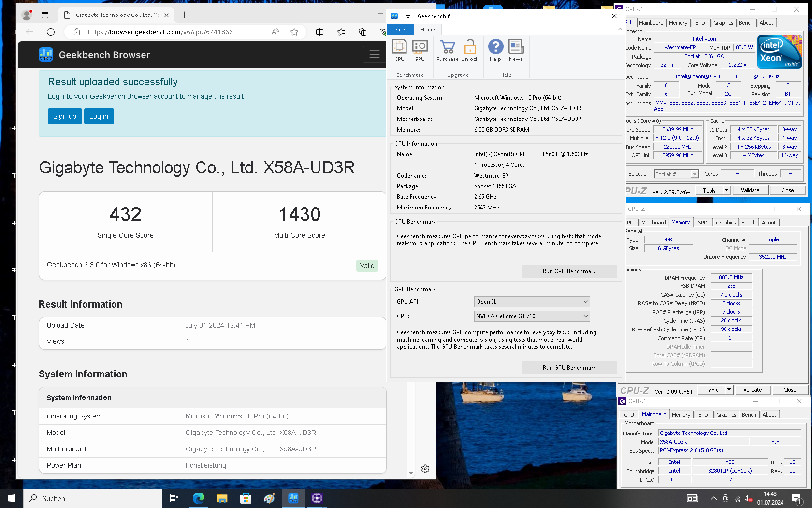Open the Edge favorites list icon
812x508 pixels.
(x=341, y=32)
